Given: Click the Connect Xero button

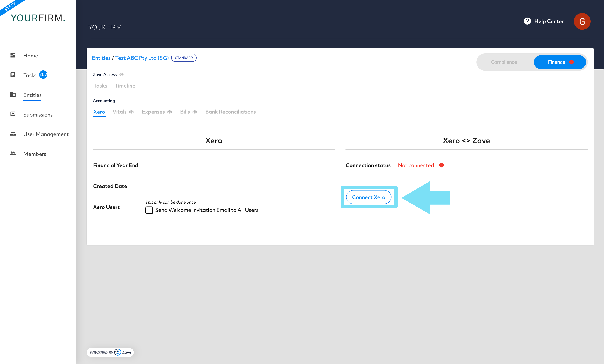Looking at the screenshot, I should click(369, 197).
